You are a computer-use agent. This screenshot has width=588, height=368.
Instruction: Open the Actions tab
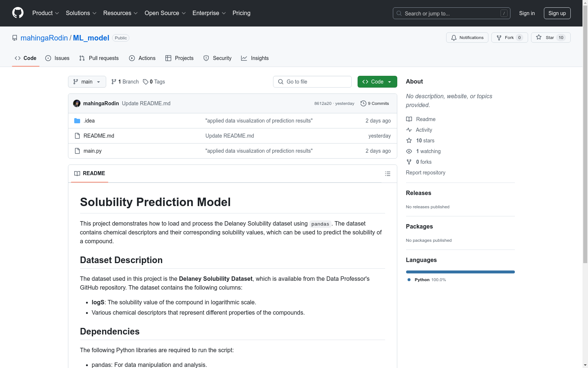tap(142, 58)
